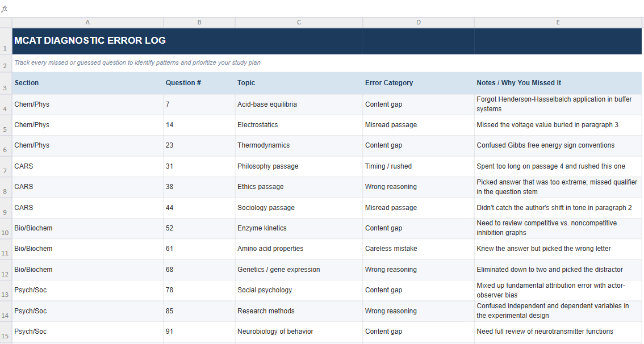The width and height of the screenshot is (644, 344).
Task: Select row 7 header number
Action: tap(6, 167)
